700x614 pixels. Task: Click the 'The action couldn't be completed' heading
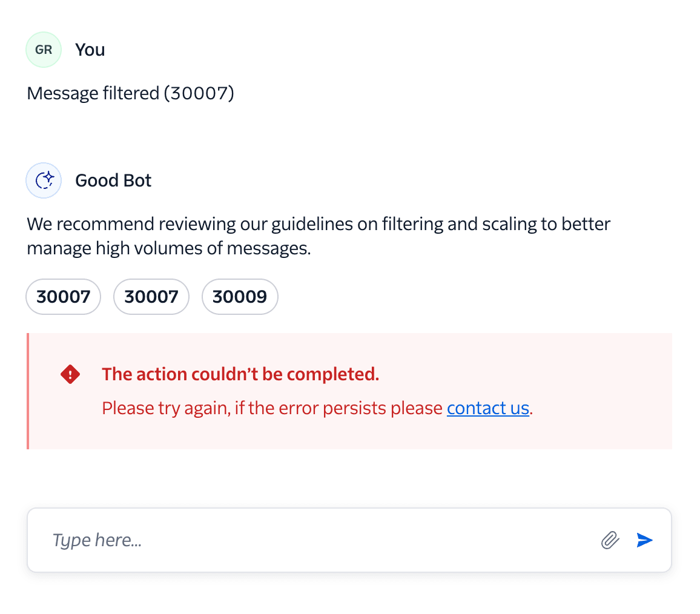[x=240, y=374]
